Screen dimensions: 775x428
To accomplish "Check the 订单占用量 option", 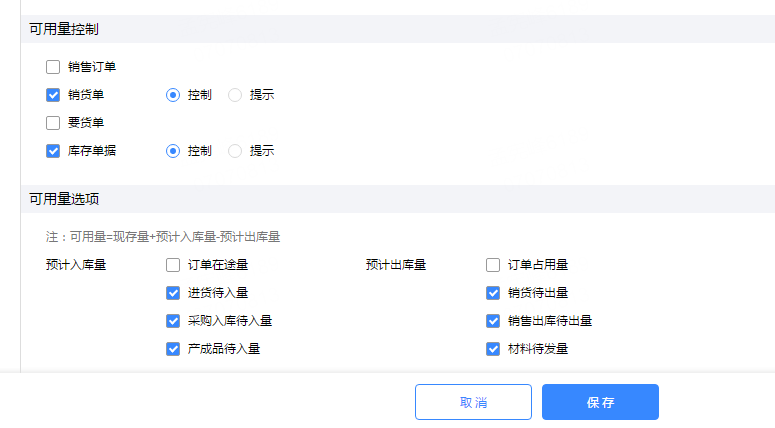I will click(x=493, y=265).
